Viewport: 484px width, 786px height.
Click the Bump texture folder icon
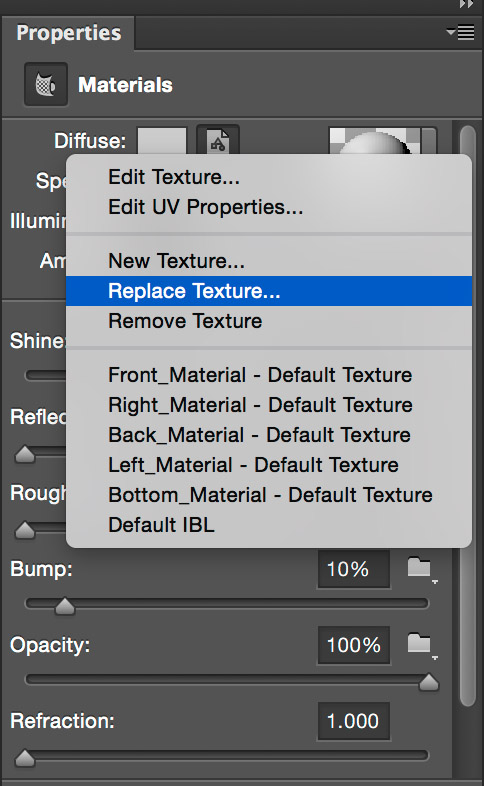[420, 568]
